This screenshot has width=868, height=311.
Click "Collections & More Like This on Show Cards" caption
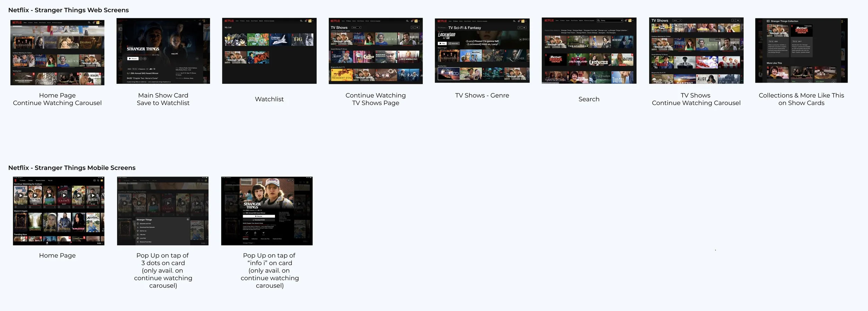coord(801,99)
